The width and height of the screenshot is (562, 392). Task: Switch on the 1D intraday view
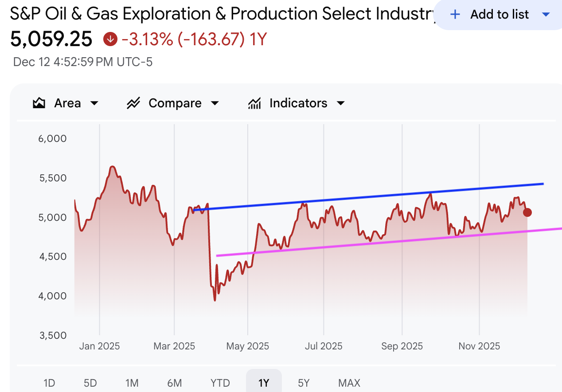point(49,382)
